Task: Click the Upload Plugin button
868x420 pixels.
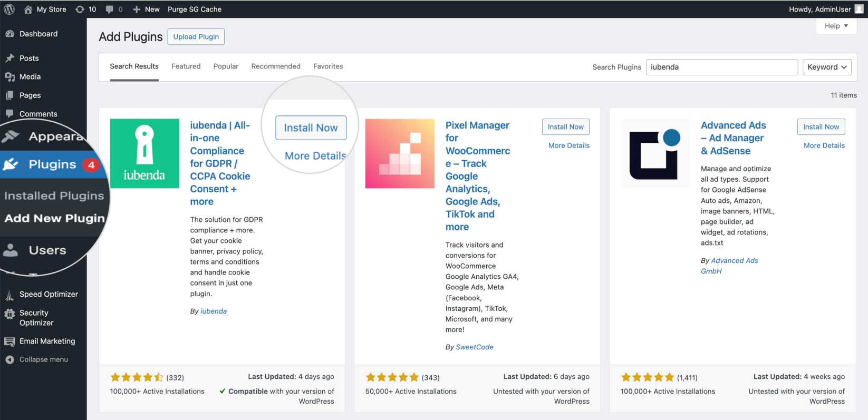Action: [196, 37]
